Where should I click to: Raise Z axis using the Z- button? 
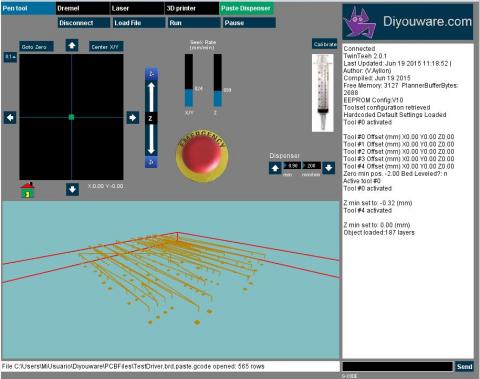point(151,74)
